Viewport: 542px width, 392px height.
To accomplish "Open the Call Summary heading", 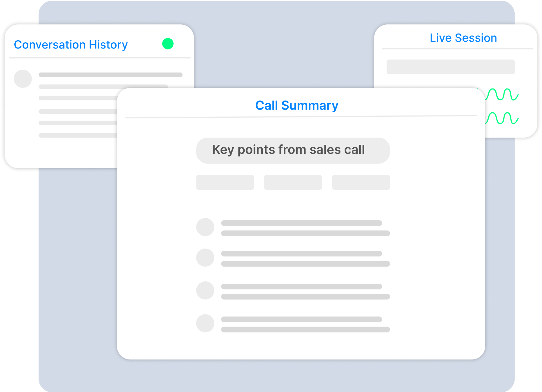I will (x=297, y=105).
